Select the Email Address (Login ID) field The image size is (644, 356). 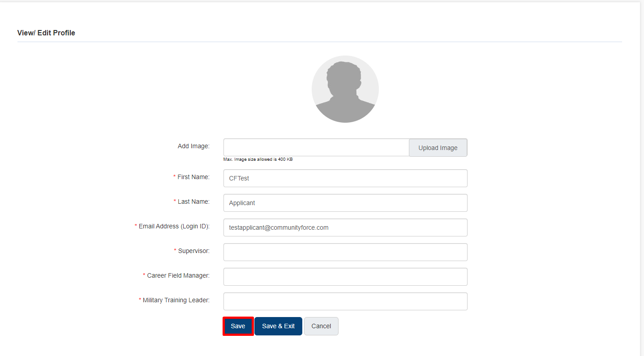(345, 227)
